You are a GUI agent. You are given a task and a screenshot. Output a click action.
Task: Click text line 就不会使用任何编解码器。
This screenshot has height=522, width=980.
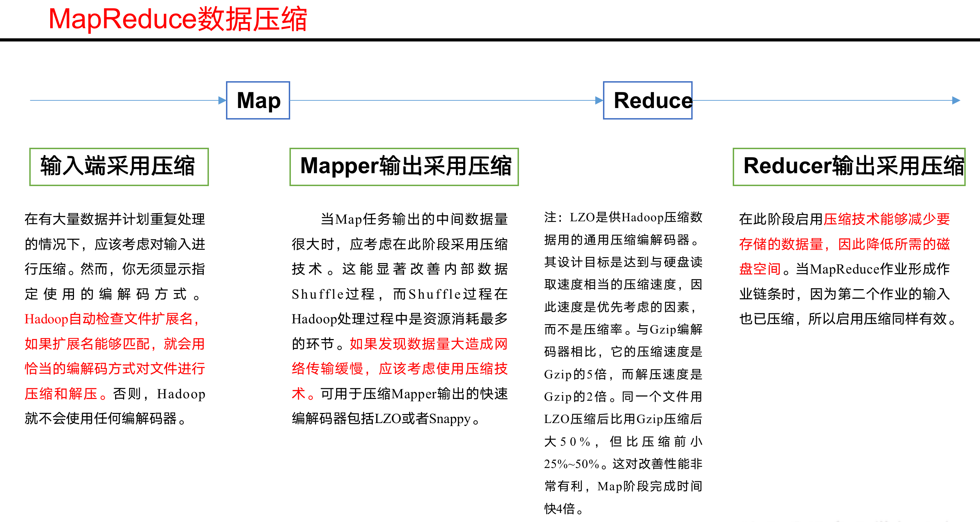pyautogui.click(x=105, y=419)
